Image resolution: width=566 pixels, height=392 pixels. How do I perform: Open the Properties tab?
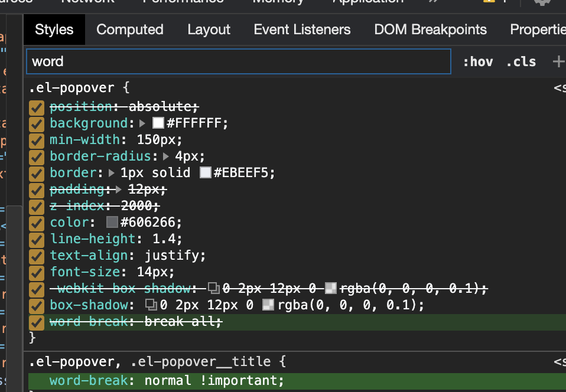click(538, 30)
